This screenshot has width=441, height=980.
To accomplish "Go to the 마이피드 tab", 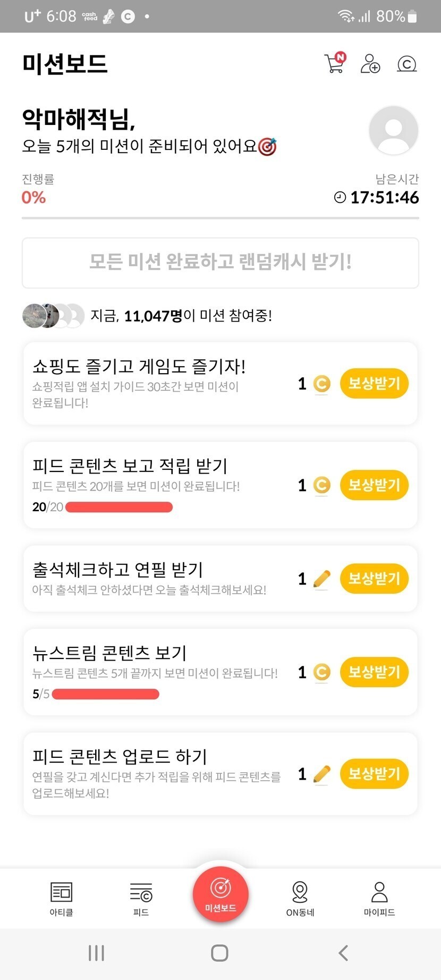I will [x=379, y=898].
